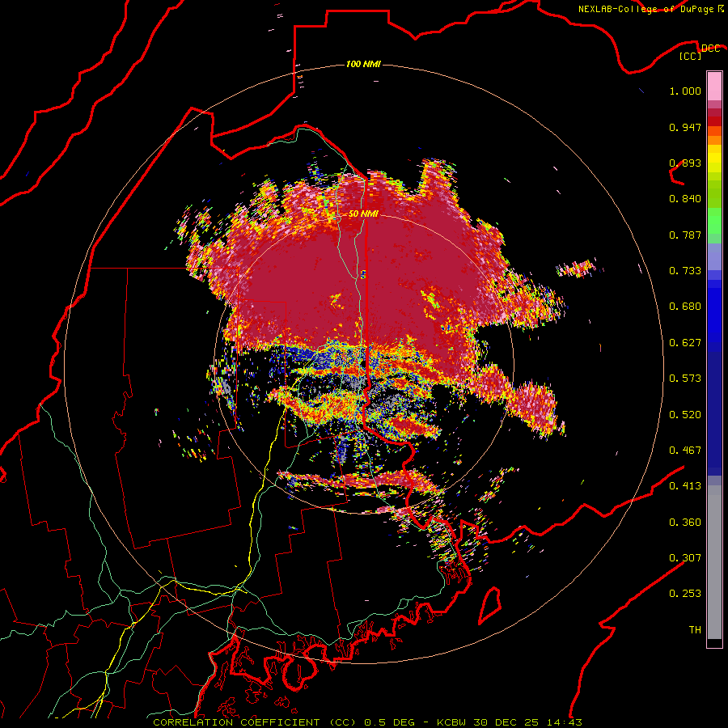Click the Correlation Coefficient product title

click(255, 722)
